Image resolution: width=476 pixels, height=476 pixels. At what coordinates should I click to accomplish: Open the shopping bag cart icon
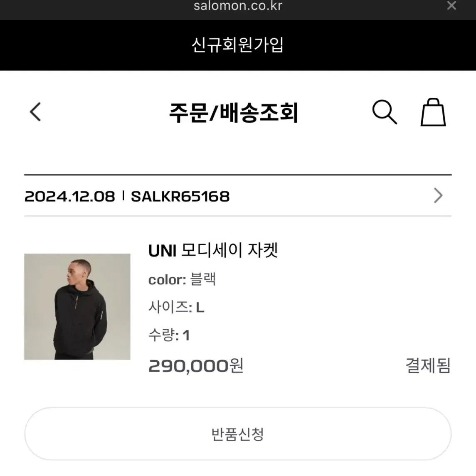tap(433, 112)
